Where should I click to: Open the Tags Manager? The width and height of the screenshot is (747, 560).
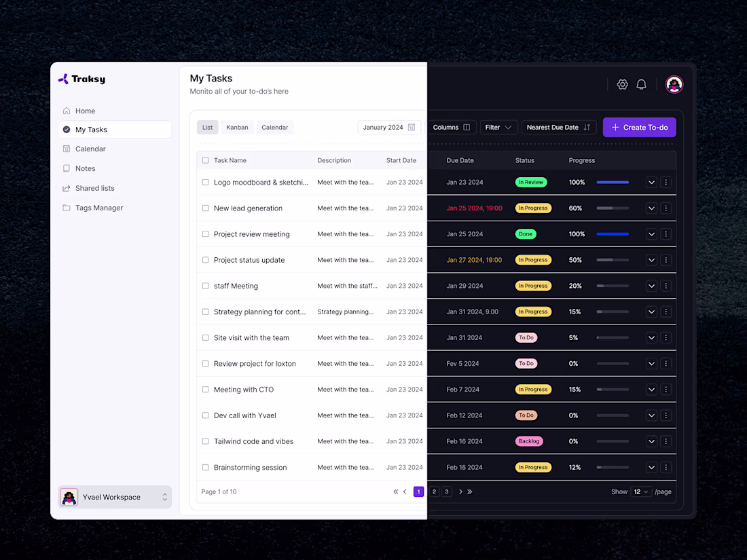click(99, 208)
